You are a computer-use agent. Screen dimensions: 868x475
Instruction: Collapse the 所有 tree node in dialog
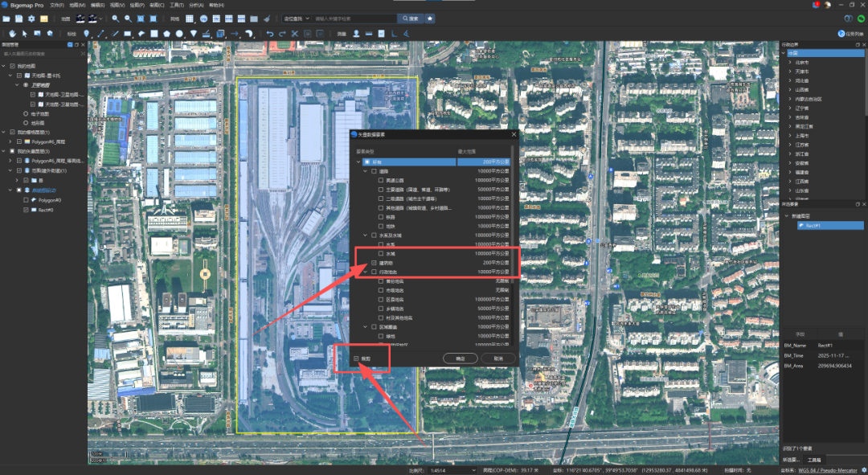coord(358,162)
